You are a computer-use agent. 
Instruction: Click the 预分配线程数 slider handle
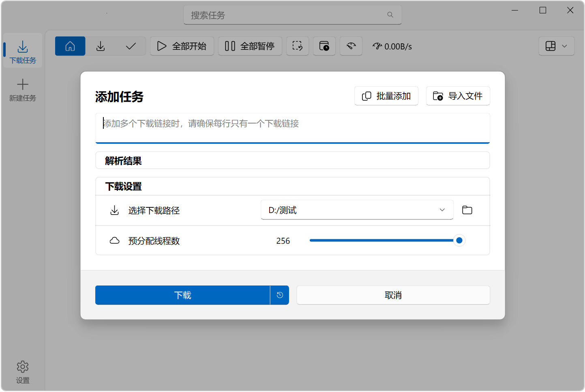(x=459, y=241)
